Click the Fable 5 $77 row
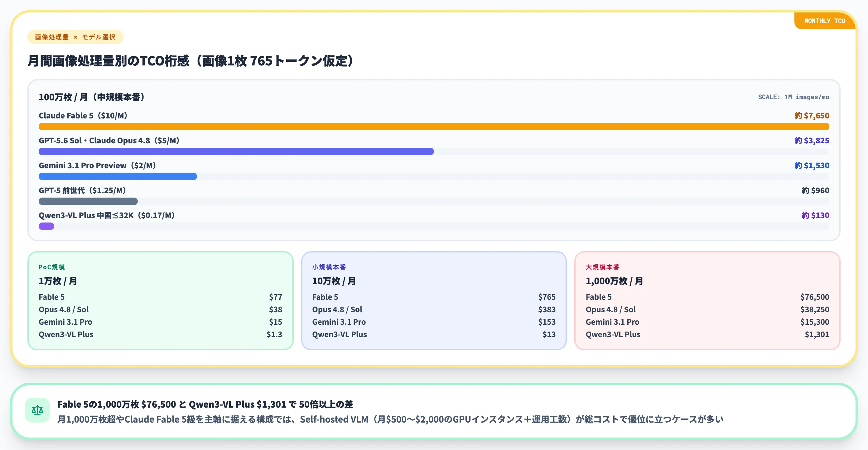 160,297
